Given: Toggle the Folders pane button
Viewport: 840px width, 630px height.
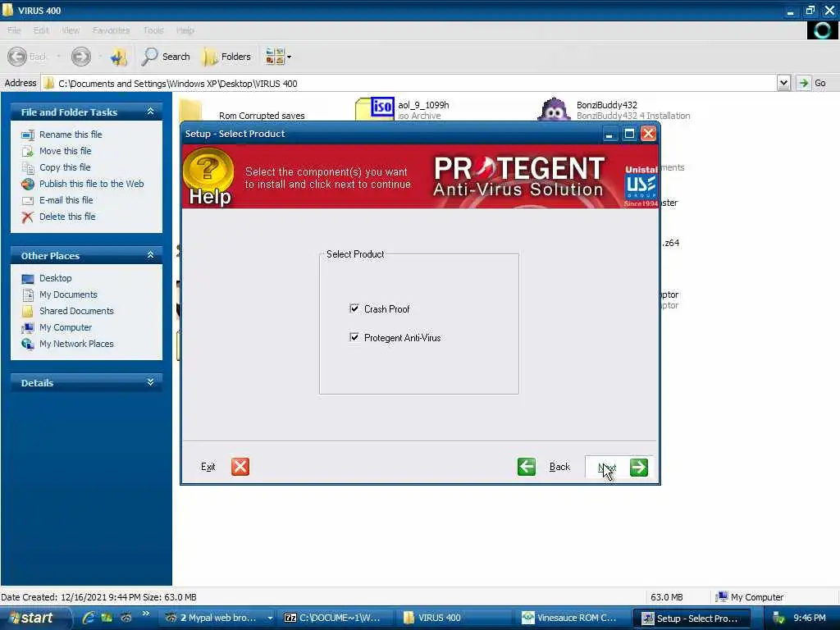Looking at the screenshot, I should (x=226, y=57).
